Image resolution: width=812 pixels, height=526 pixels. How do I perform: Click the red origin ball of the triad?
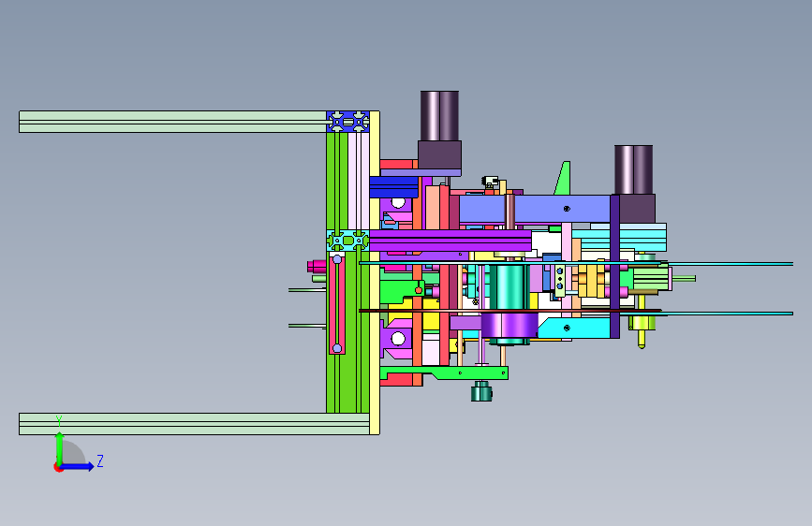pyautogui.click(x=58, y=467)
